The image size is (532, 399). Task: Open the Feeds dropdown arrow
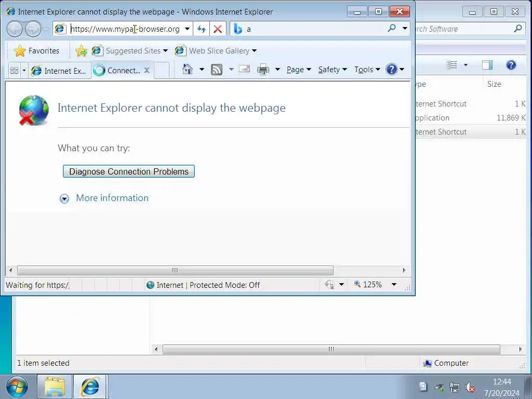[231, 70]
